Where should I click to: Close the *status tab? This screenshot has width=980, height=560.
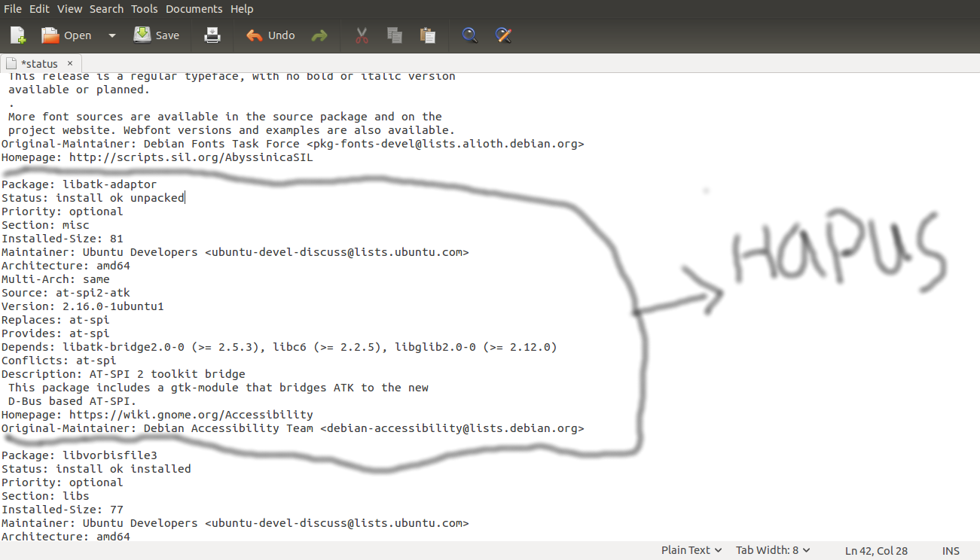70,64
